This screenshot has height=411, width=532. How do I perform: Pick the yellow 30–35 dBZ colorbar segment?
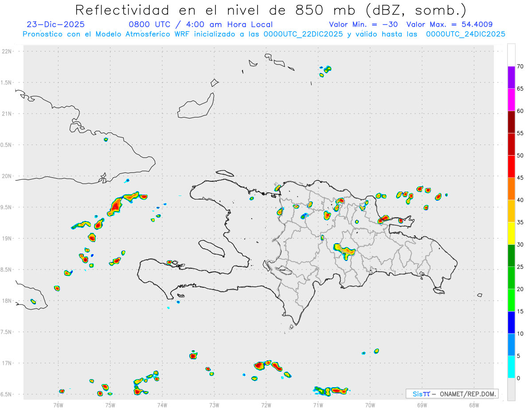click(x=511, y=233)
